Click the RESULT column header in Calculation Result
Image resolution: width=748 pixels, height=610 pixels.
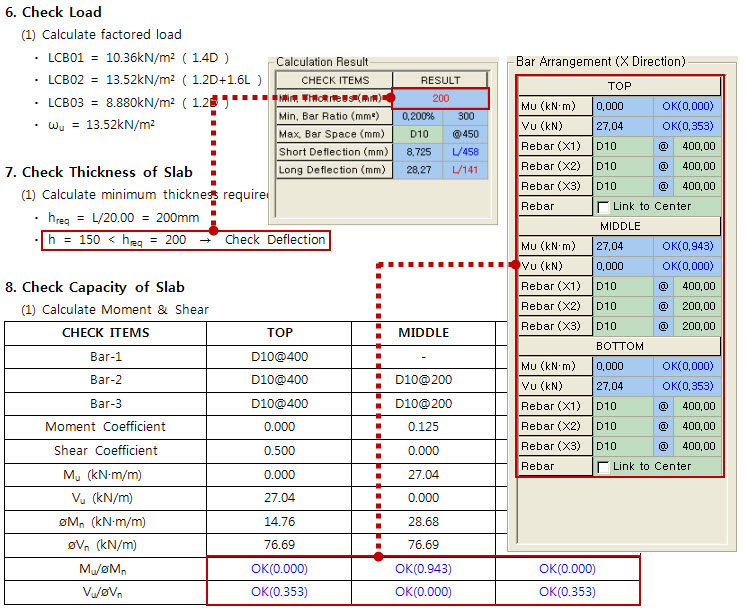(440, 80)
